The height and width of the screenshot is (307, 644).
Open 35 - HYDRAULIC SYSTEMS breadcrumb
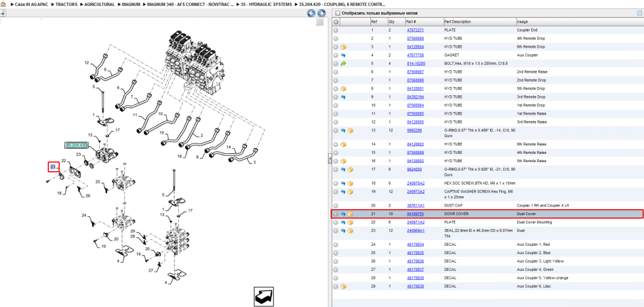point(266,4)
